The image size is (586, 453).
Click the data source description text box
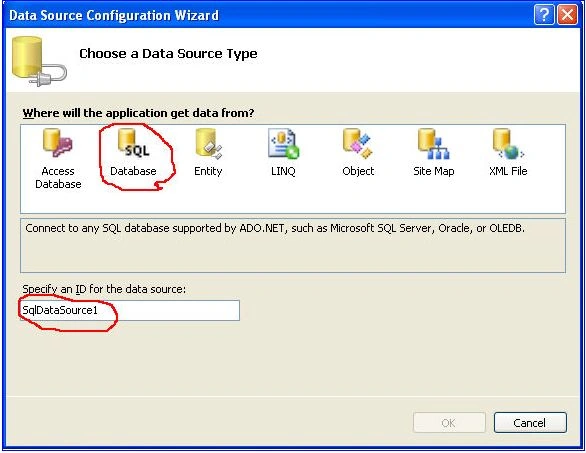pos(293,246)
